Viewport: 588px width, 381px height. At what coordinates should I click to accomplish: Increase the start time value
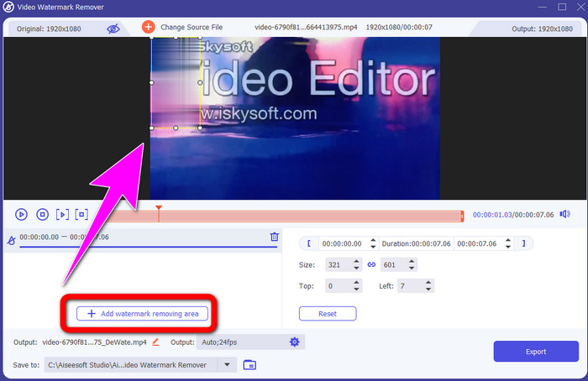373,240
